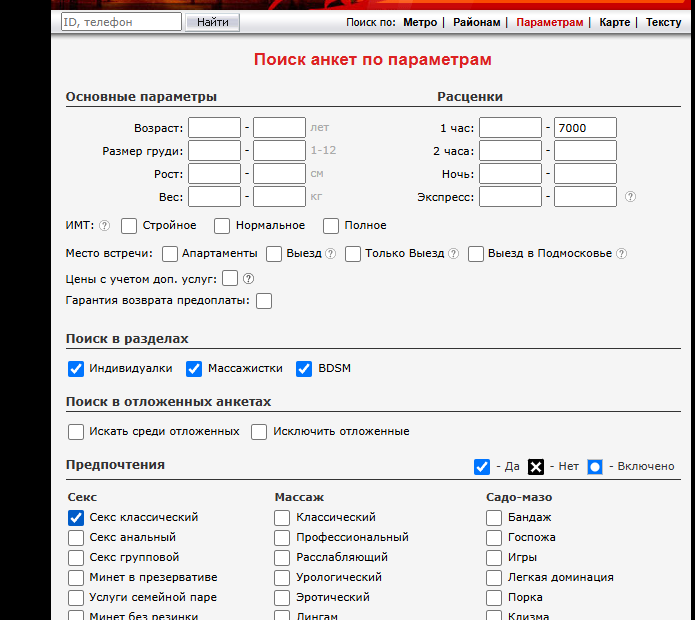This screenshot has width=695, height=620.
Task: Check the Нормальное ИМТ checkbox
Action: 222,226
